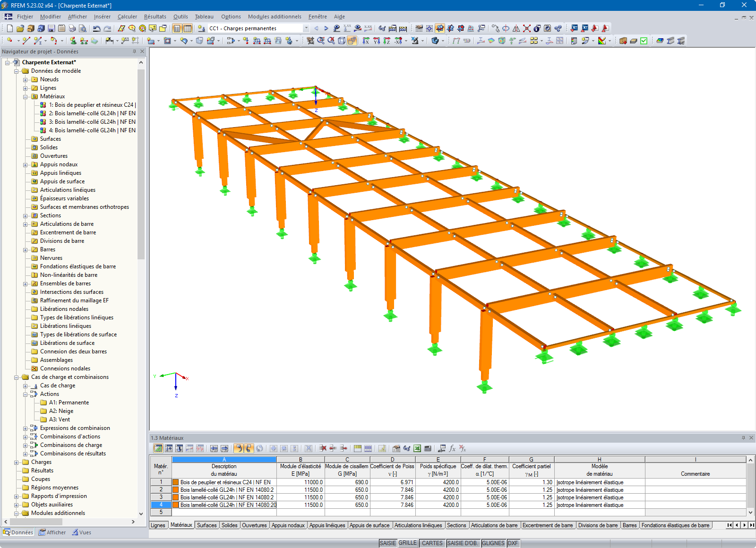Click the green checkmark plausibility icon

(x=644, y=41)
